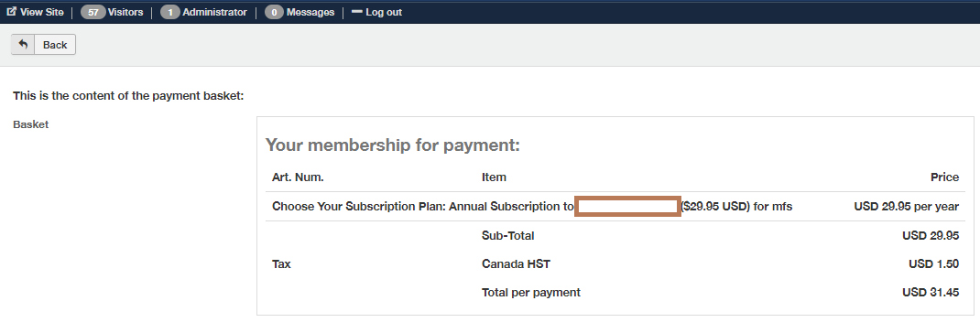Click the Log out dash icon

tap(357, 11)
